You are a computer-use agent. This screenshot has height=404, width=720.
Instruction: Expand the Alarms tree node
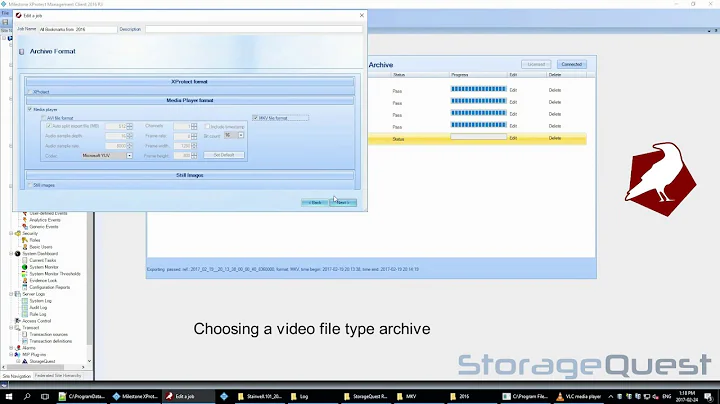[11, 348]
